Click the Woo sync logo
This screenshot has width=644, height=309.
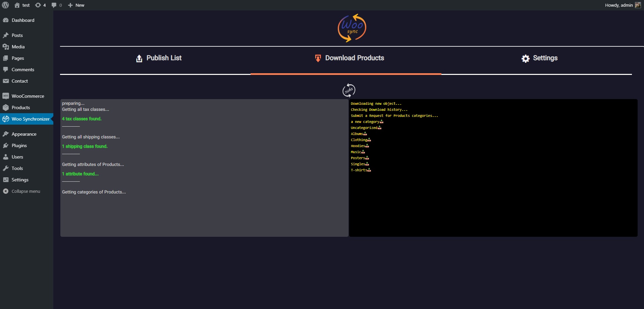(352, 28)
